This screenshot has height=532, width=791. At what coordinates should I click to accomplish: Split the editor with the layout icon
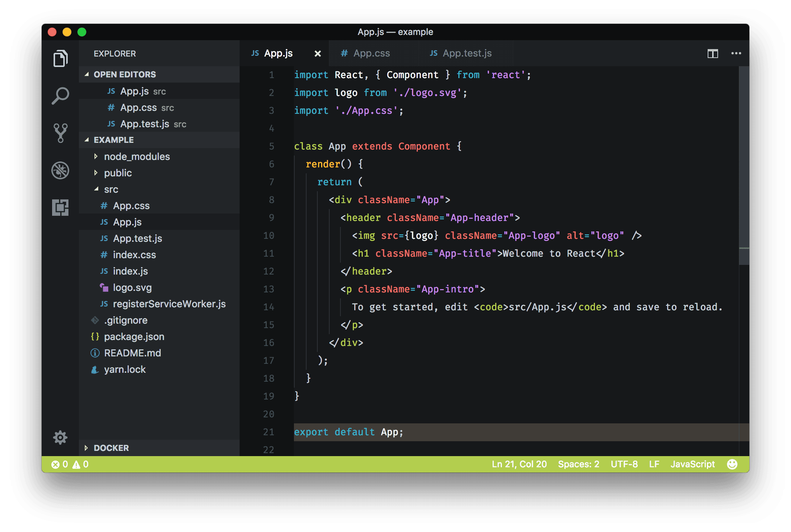point(712,54)
